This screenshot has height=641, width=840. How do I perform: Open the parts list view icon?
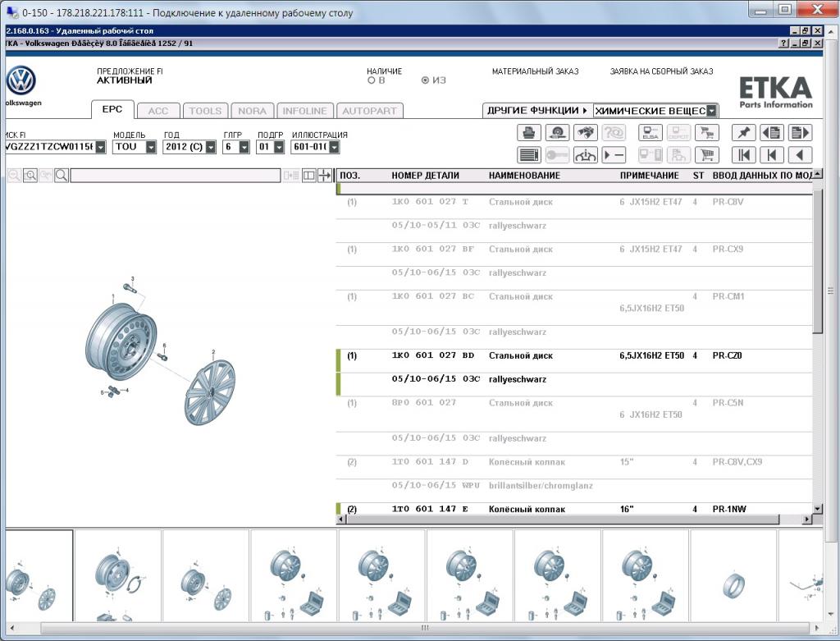(529, 155)
